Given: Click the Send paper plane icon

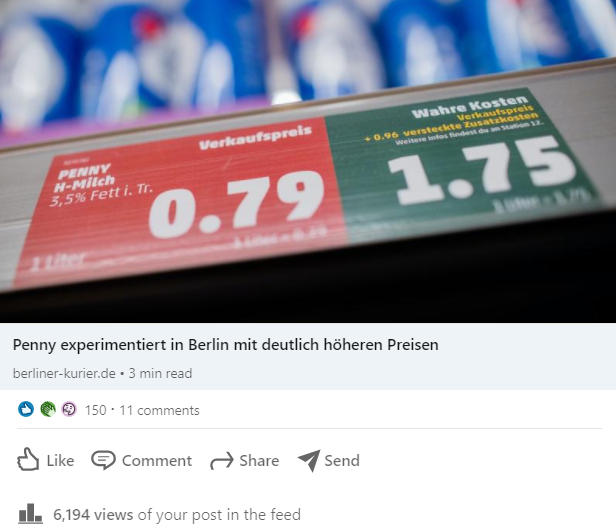Looking at the screenshot, I should pyautogui.click(x=309, y=460).
